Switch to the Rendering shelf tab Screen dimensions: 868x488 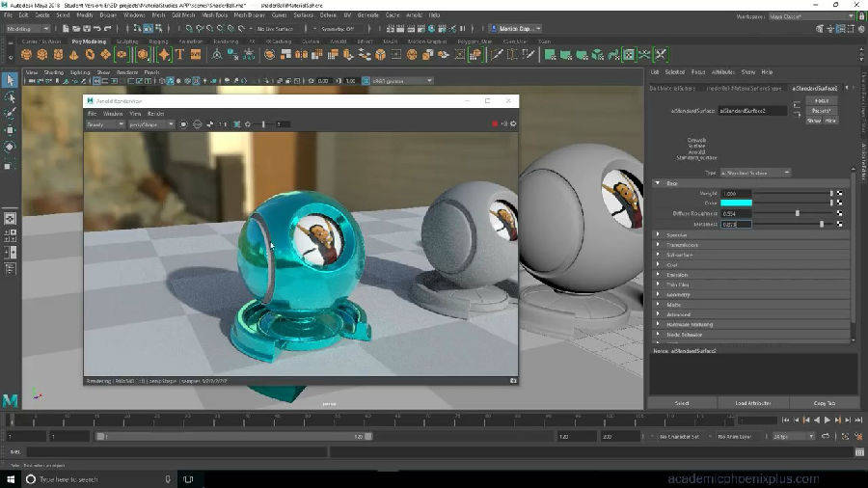[x=226, y=41]
